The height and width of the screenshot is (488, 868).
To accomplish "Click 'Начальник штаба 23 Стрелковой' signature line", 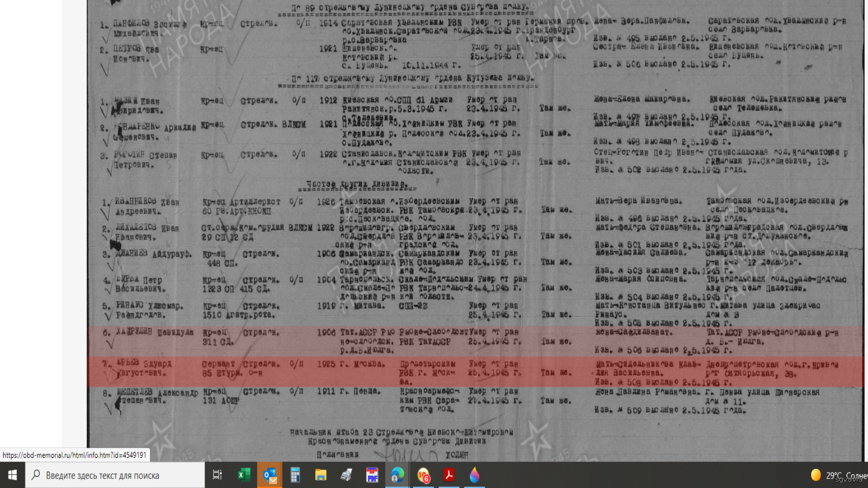I will 401,432.
